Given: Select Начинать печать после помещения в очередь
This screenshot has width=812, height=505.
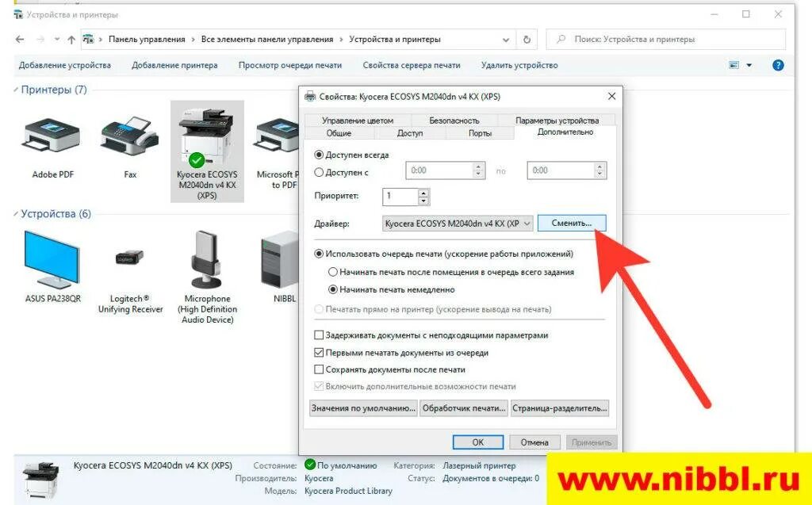Looking at the screenshot, I should pos(333,272).
